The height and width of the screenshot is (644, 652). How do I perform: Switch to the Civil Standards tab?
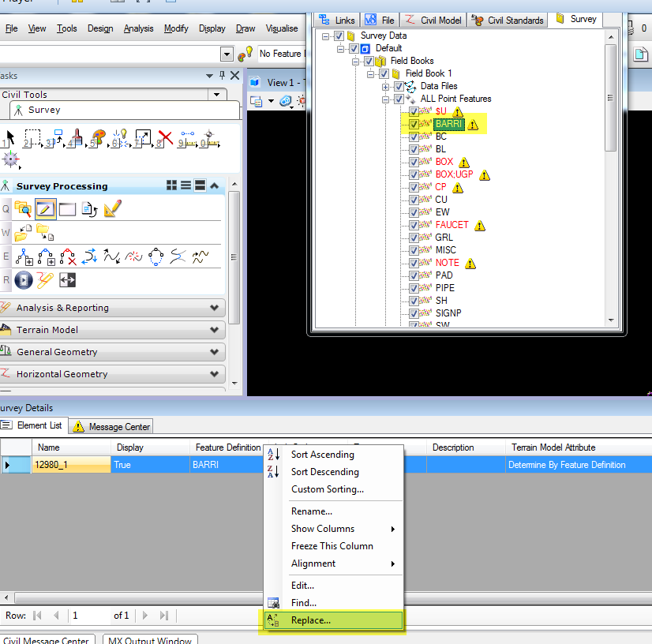pyautogui.click(x=507, y=20)
